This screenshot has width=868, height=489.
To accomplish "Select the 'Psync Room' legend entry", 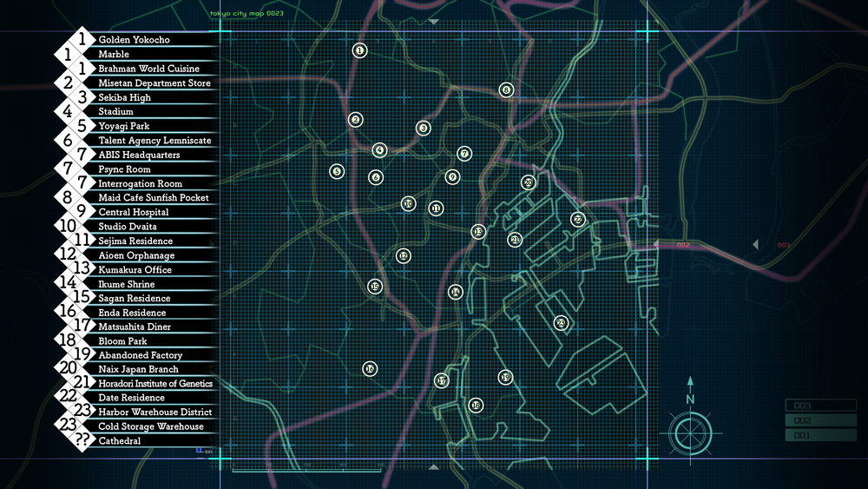I will 124,169.
